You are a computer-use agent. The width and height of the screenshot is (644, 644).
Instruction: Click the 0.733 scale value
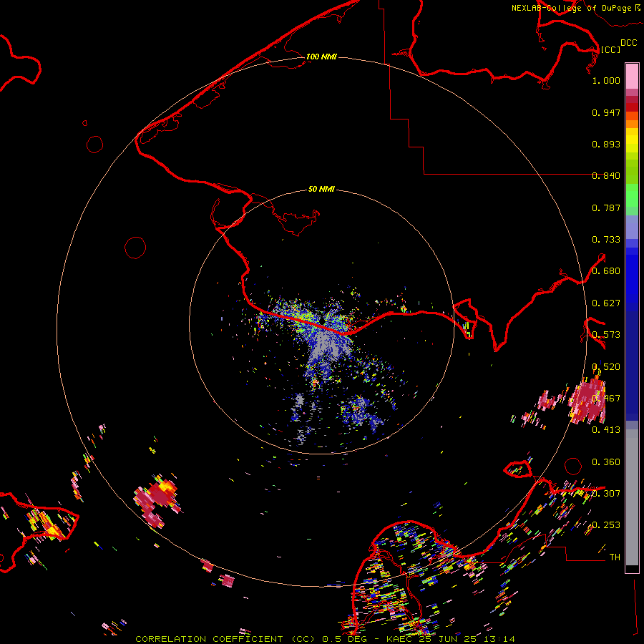coord(606,240)
